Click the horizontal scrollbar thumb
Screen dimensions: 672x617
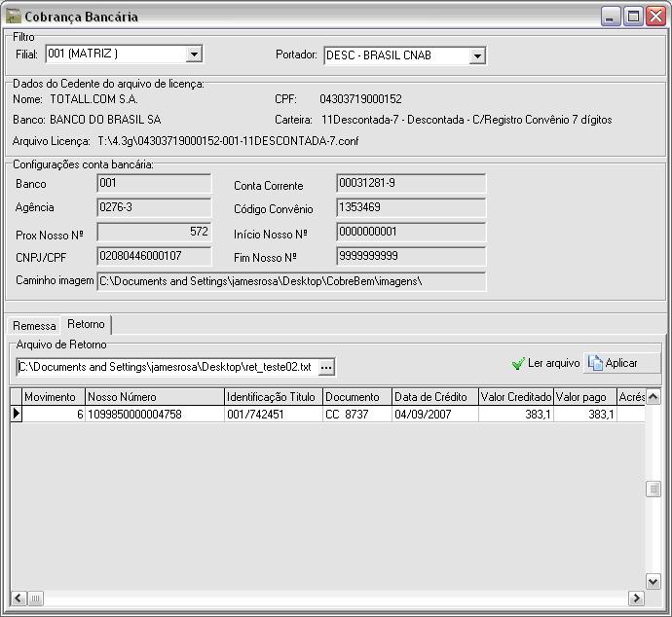(36, 599)
